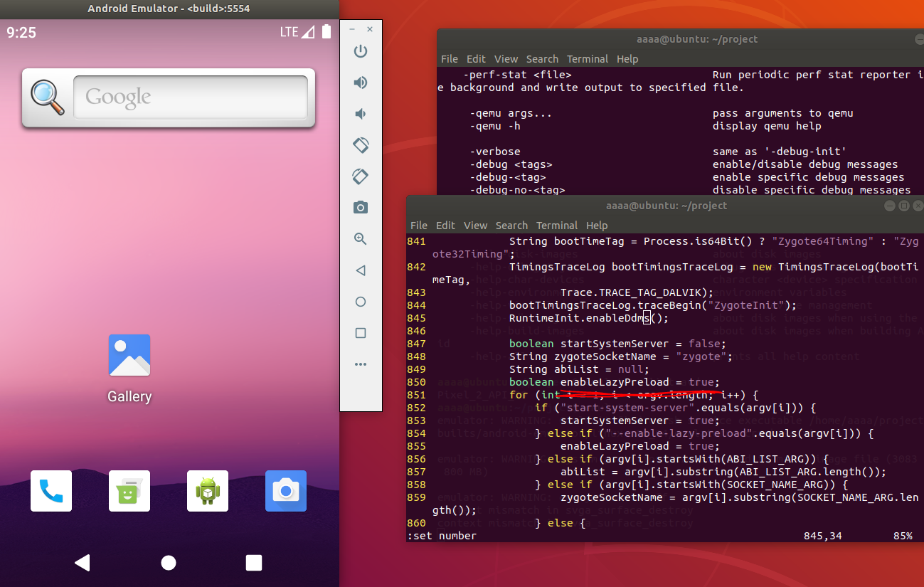Open Search menu in the back terminal
Screen dimensions: 924x587
tap(542, 59)
